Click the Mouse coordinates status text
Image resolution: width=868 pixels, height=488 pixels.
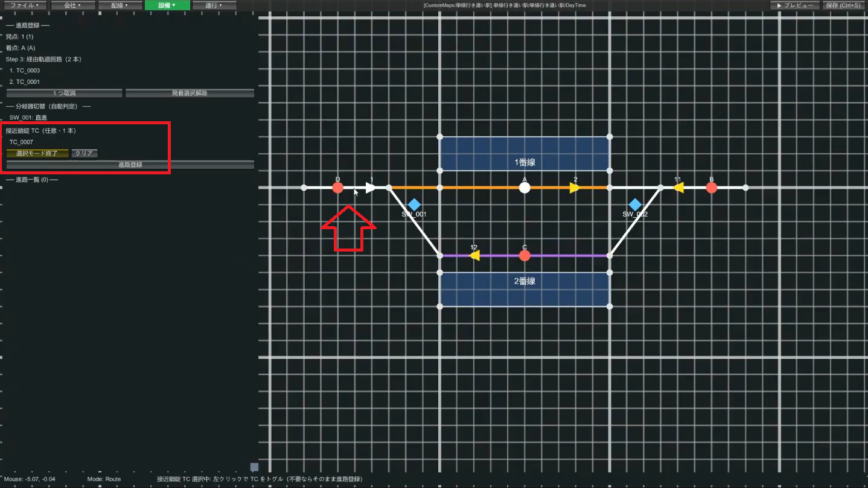30,479
